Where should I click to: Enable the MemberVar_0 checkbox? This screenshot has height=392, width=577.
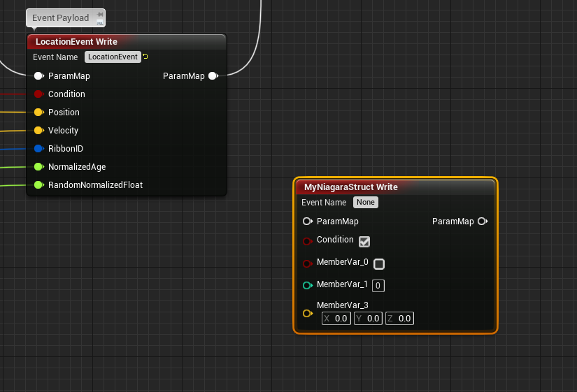click(379, 264)
